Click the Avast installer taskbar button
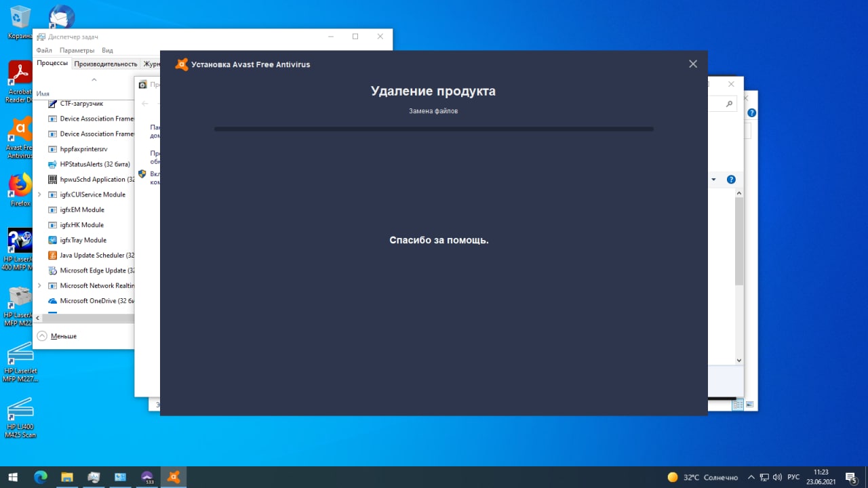This screenshot has width=868, height=488. pos(174,477)
